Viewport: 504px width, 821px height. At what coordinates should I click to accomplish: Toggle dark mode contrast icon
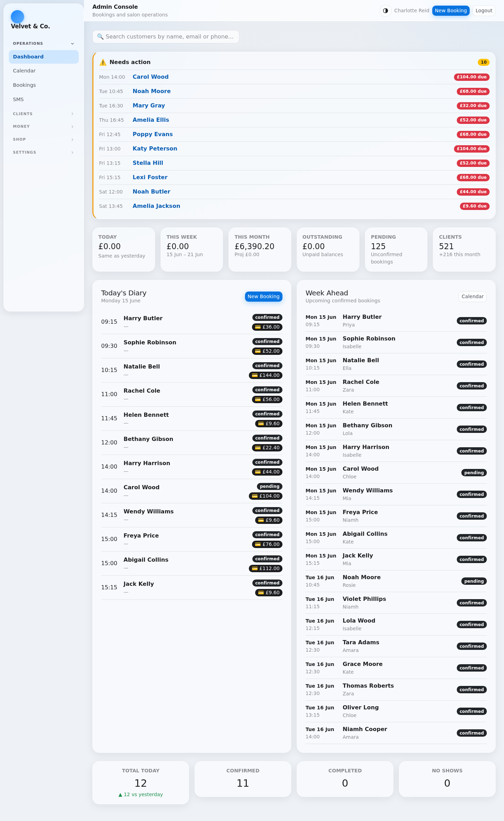pyautogui.click(x=385, y=10)
